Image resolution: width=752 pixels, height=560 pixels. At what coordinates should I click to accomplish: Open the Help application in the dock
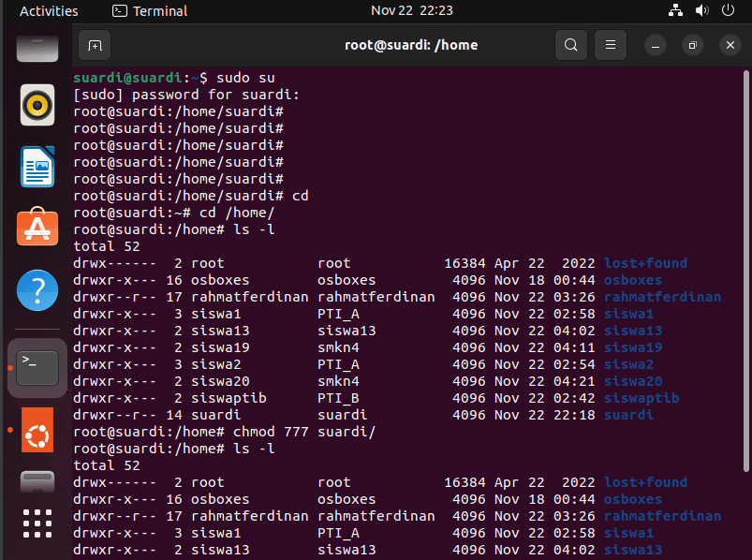[37, 290]
